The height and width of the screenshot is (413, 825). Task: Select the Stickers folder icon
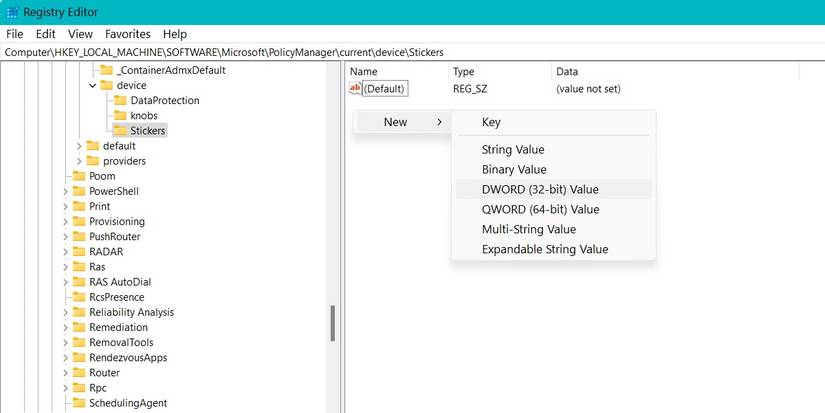tap(120, 130)
